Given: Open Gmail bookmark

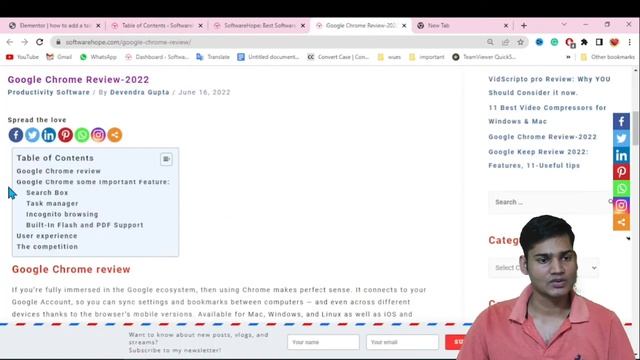Looking at the screenshot, I should point(59,57).
